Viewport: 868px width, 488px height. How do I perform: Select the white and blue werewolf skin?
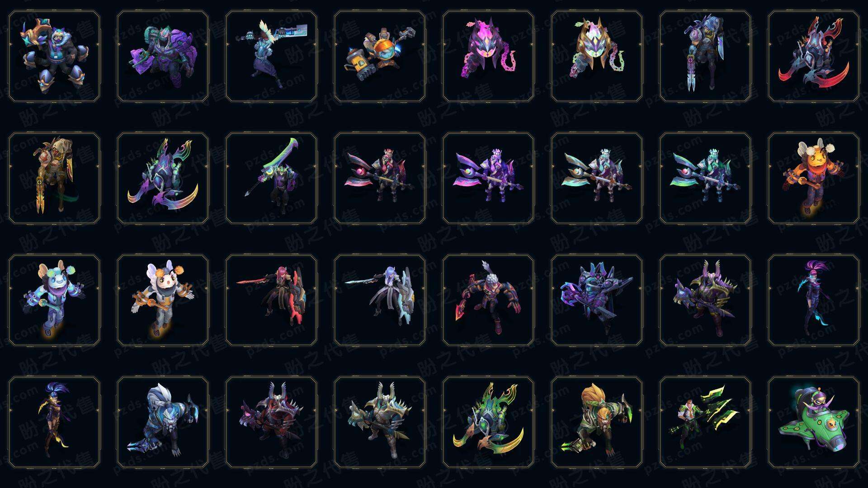[x=163, y=422]
